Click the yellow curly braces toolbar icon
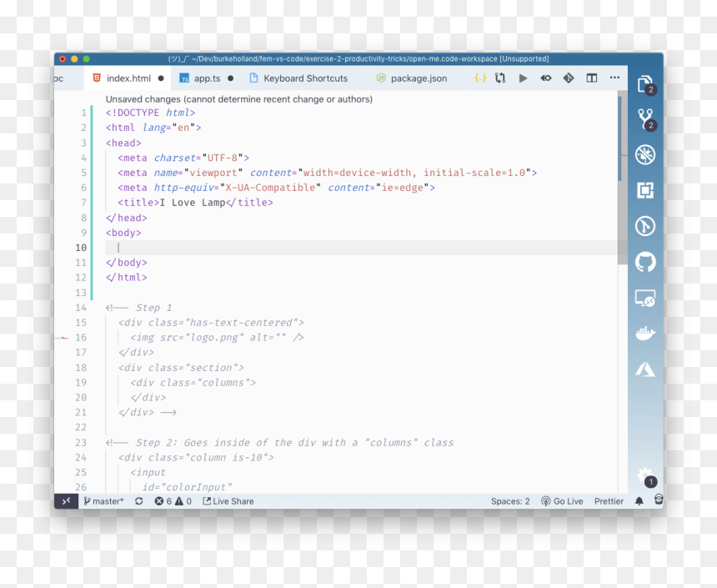Image resolution: width=717 pixels, height=588 pixels. click(x=480, y=78)
